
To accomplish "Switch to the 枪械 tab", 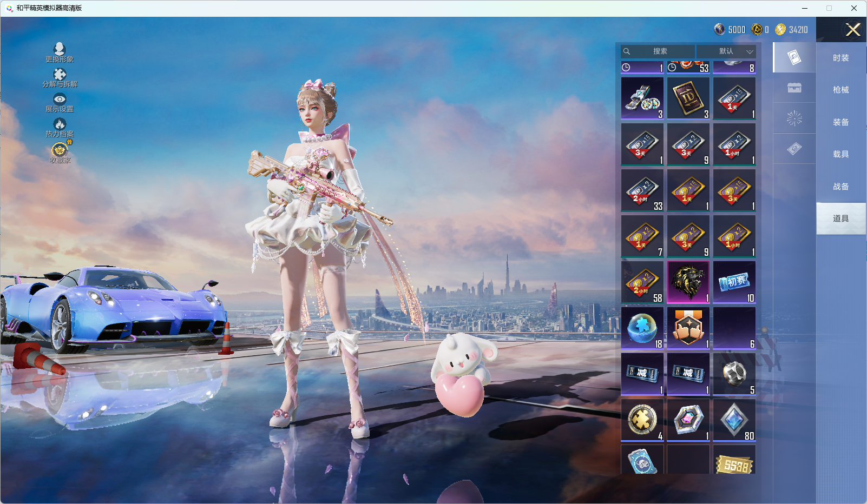I will [x=841, y=90].
